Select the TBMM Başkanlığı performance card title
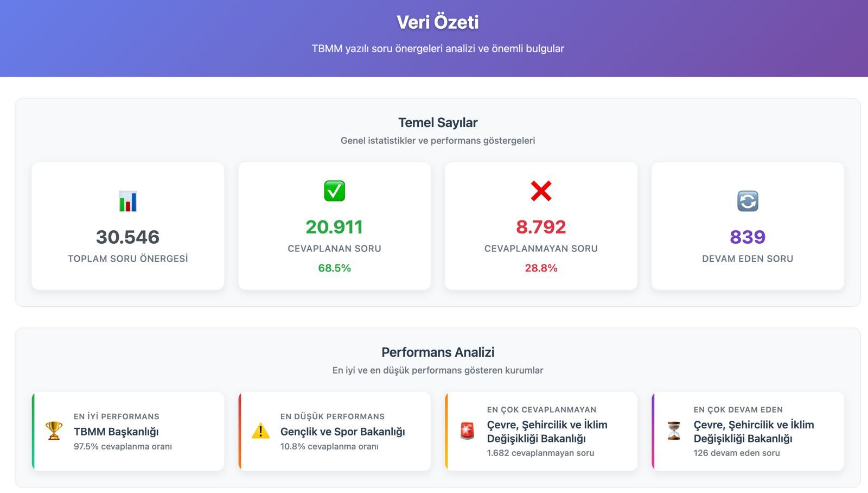 116,432
